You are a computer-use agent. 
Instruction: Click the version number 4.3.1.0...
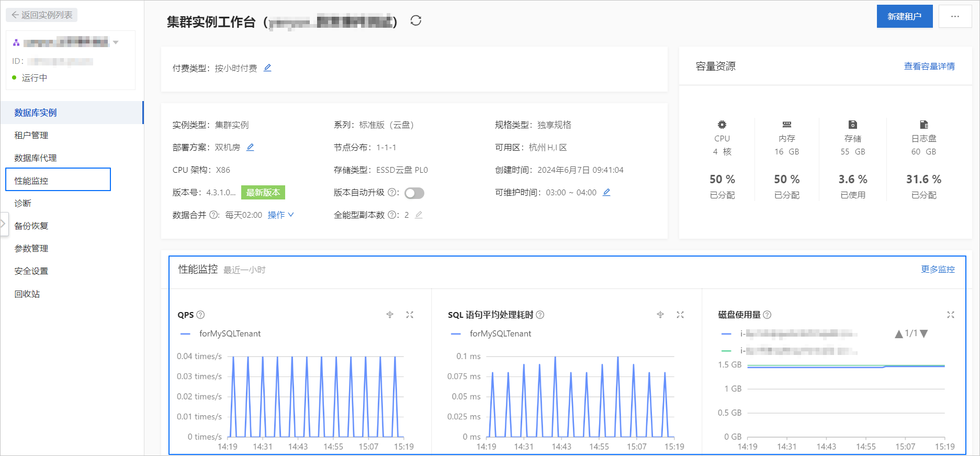[221, 192]
